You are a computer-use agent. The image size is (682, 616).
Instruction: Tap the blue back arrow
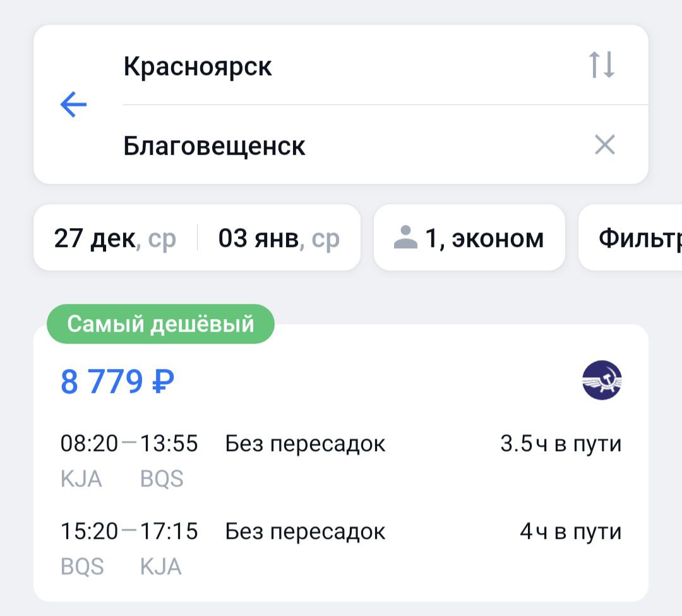pos(73,104)
